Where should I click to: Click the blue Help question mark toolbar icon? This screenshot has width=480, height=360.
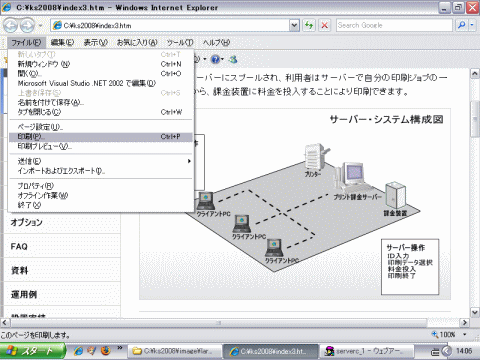tap(215, 59)
